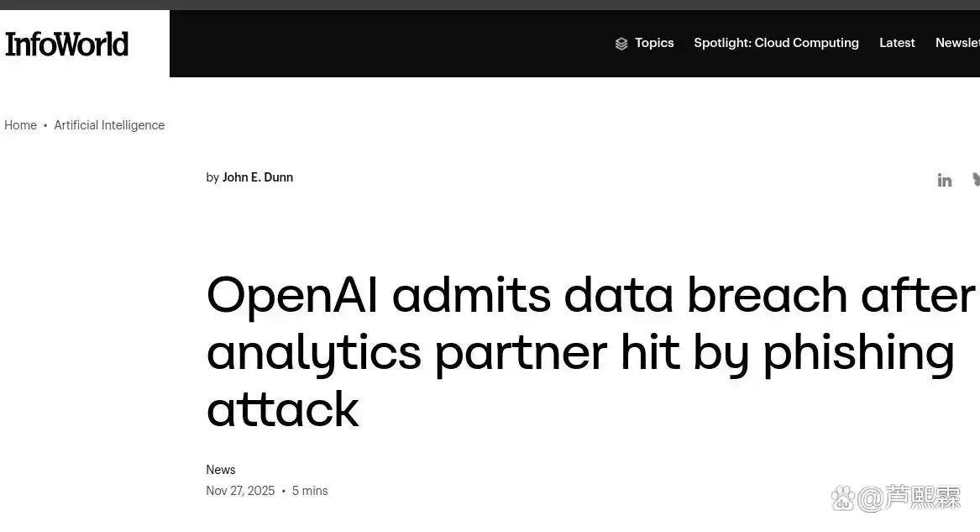Click the word "by" before author name

[212, 177]
